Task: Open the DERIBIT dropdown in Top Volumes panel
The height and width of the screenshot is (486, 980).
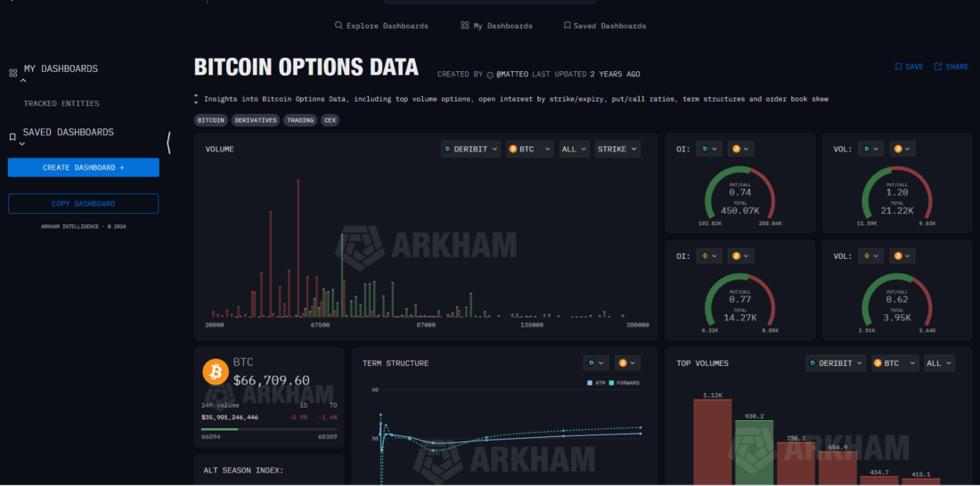Action: tap(836, 363)
